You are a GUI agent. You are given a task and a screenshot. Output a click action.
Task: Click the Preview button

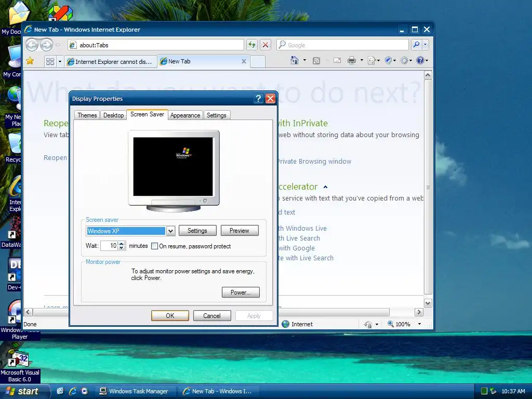click(x=239, y=231)
